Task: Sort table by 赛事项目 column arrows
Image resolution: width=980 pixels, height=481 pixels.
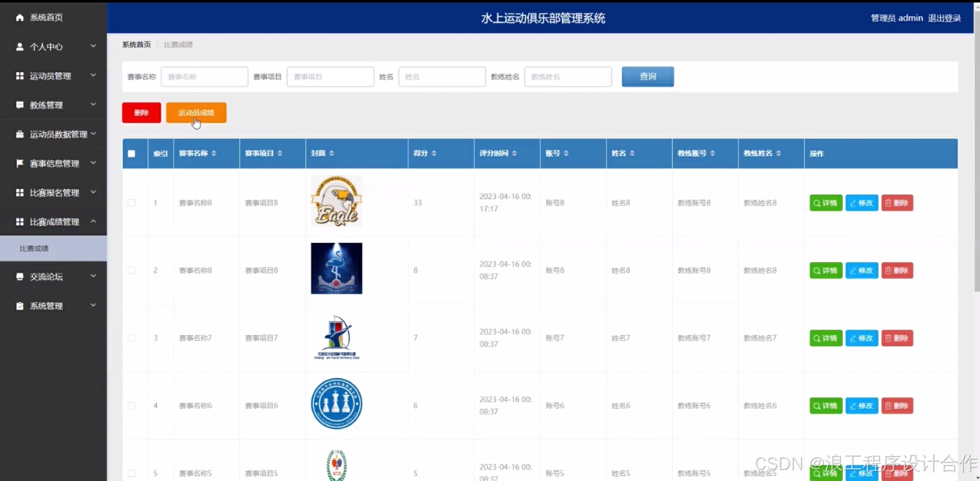Action: (x=280, y=153)
